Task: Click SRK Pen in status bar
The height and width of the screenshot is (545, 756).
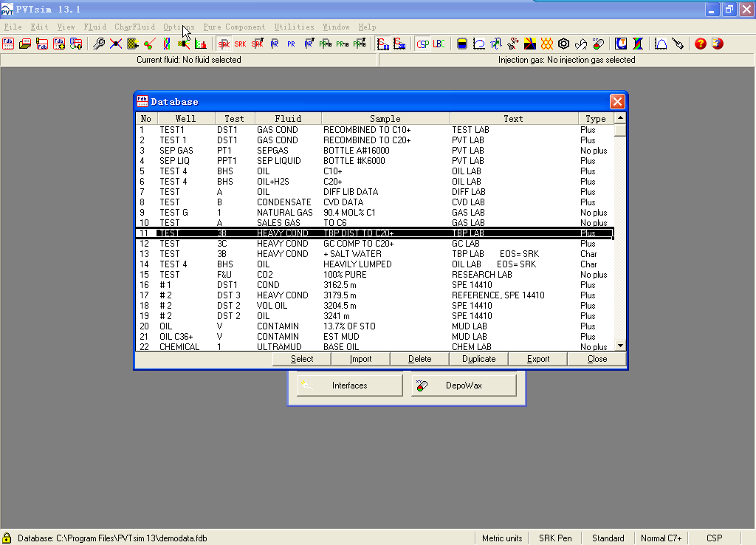Action: (555, 538)
